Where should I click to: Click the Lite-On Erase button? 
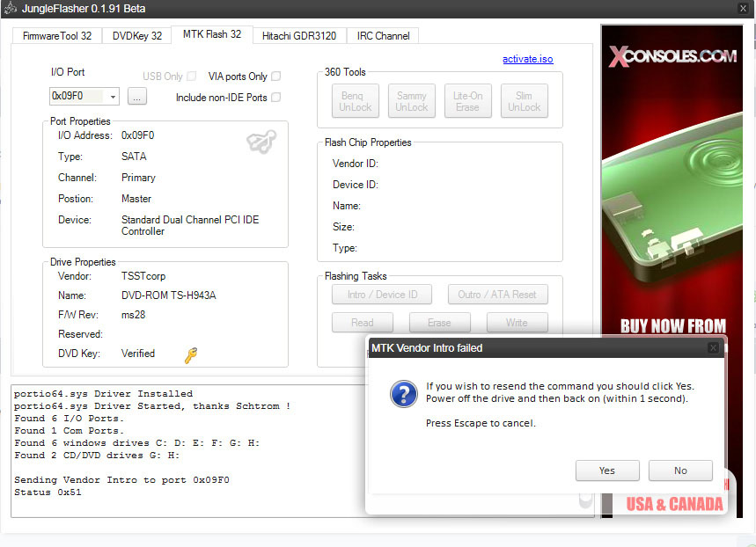click(x=467, y=101)
